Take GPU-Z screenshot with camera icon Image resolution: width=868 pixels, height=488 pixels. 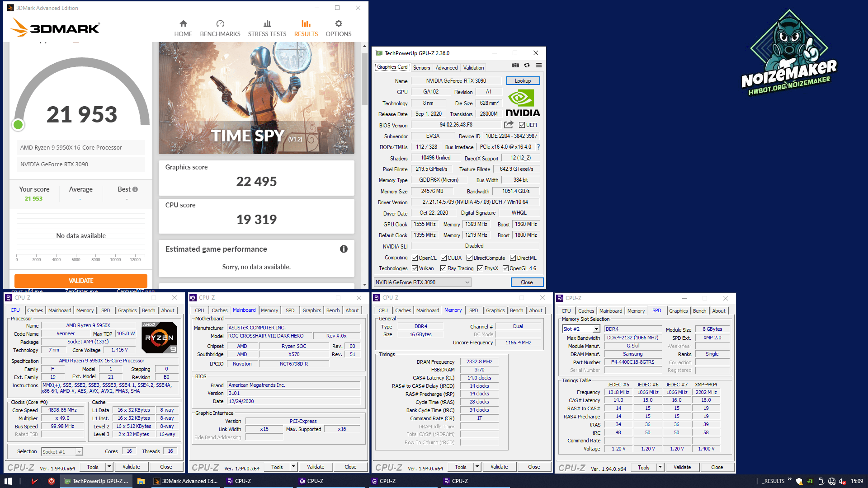pos(515,65)
